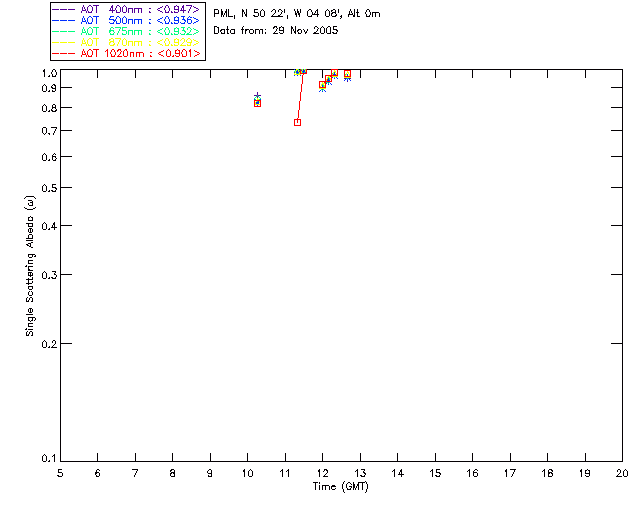Click the y-axis tick label 0.1
Viewport: 640px width, 512px height.
click(x=49, y=459)
